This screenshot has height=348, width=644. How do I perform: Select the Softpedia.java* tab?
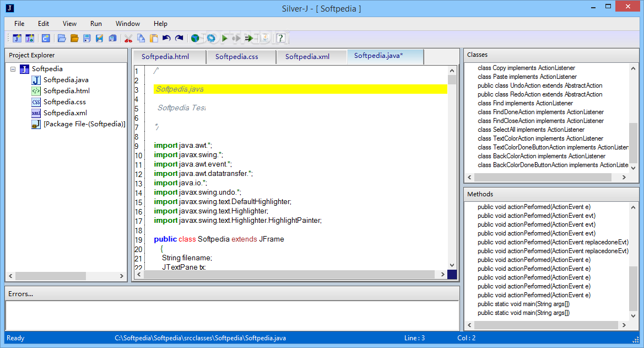[x=385, y=56]
